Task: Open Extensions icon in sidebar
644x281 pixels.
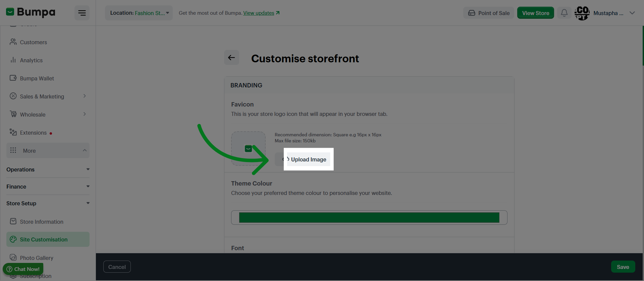Action: pyautogui.click(x=13, y=132)
